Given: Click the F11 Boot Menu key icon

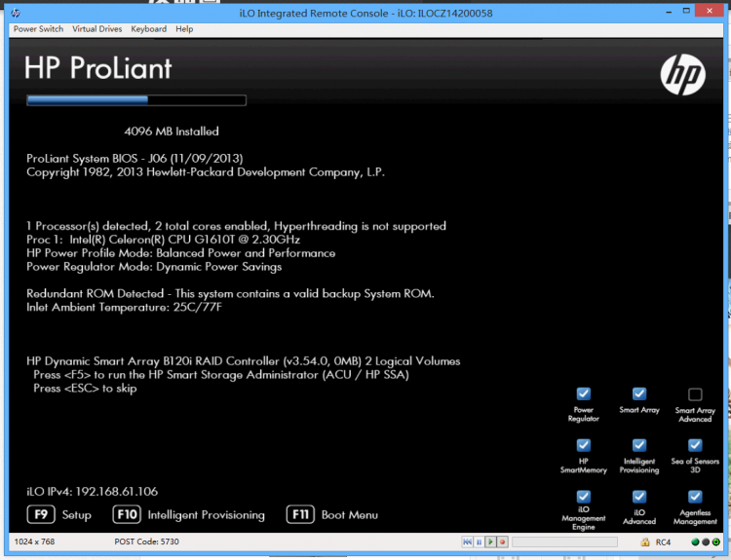Looking at the screenshot, I should click(x=300, y=514).
